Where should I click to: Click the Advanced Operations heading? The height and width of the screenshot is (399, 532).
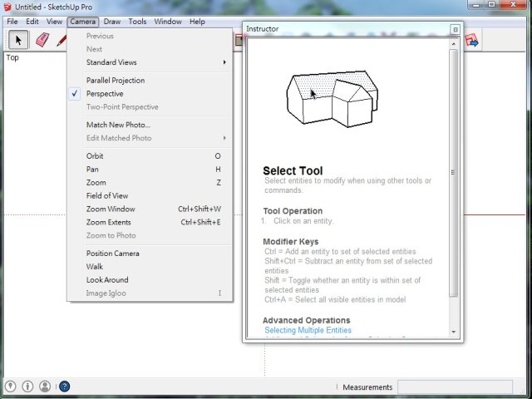point(307,320)
